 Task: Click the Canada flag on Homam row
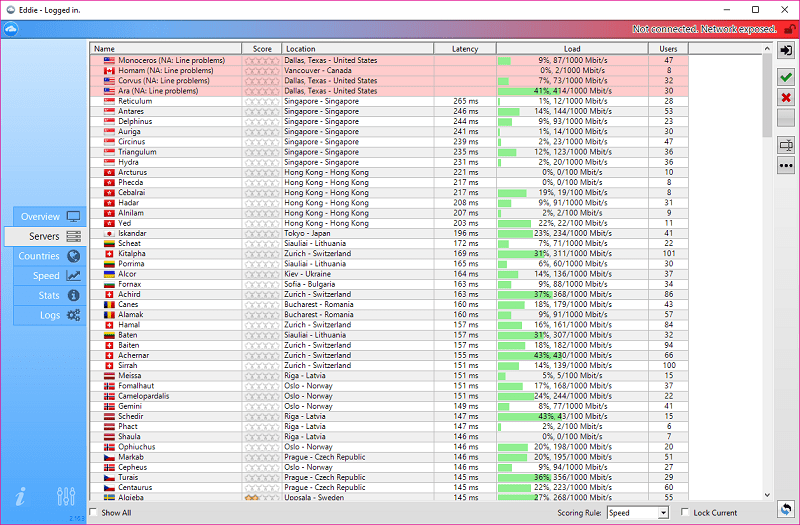click(x=109, y=71)
